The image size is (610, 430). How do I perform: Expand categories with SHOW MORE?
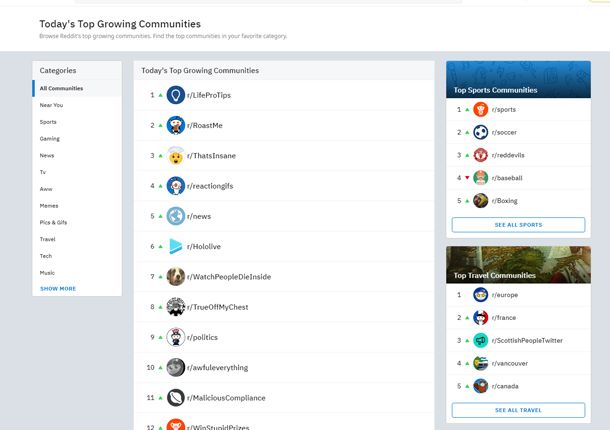(x=58, y=289)
